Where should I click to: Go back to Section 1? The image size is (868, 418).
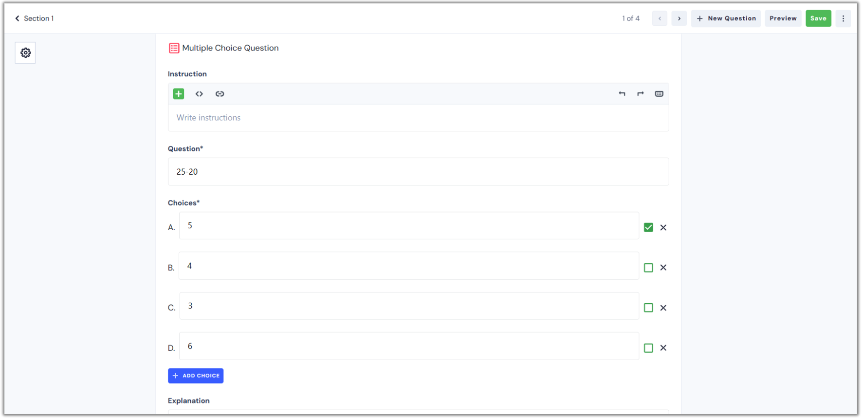point(35,19)
